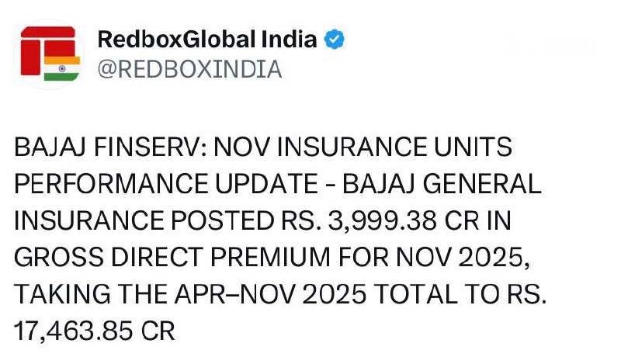Open the @REDBOXINDIA handle link

click(189, 69)
